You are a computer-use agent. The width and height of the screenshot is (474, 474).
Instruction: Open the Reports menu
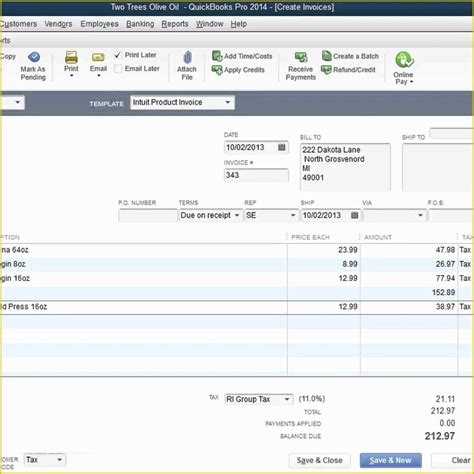click(x=175, y=24)
